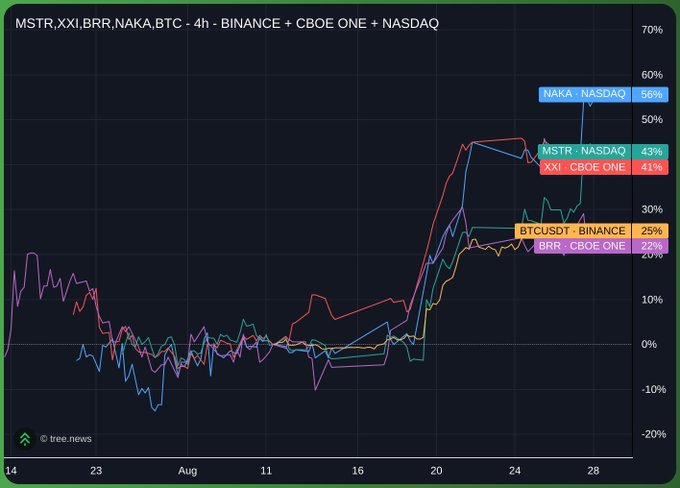Screen dimensions: 680x488
Task: Click the 30% label on the price axis
Action: point(652,209)
